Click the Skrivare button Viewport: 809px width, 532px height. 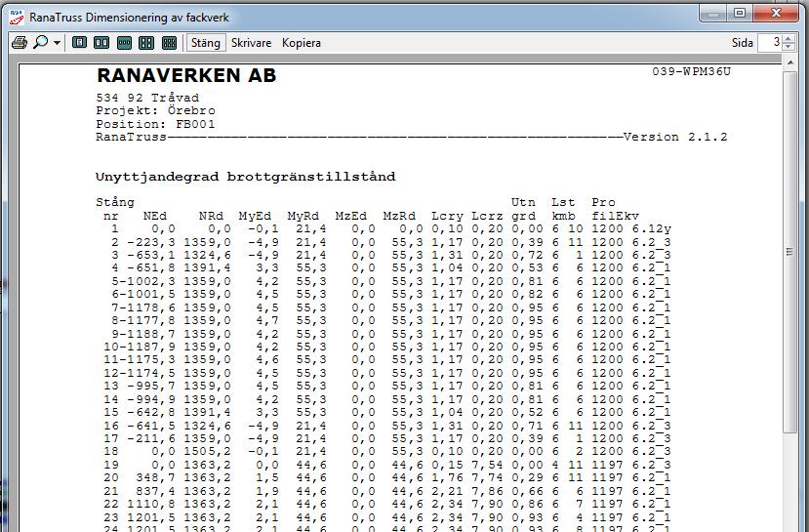point(251,43)
